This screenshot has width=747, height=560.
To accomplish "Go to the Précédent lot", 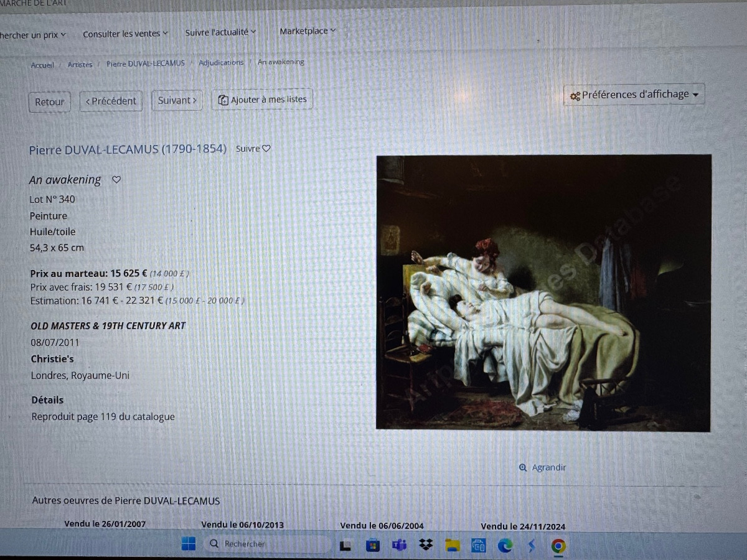I will [x=111, y=101].
